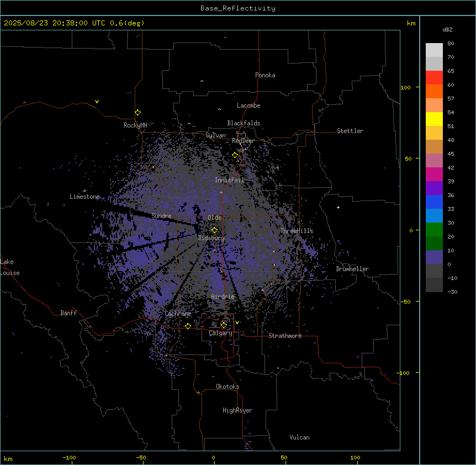Click the dBZ legend heading
Screen dimensions: 476x465
447,30
